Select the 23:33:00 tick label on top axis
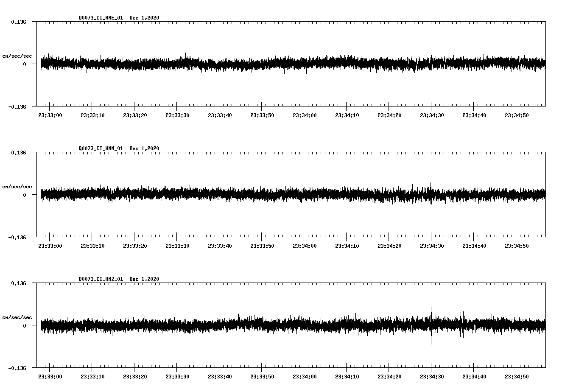Image resolution: width=576 pixels, height=392 pixels. pyautogui.click(x=50, y=115)
